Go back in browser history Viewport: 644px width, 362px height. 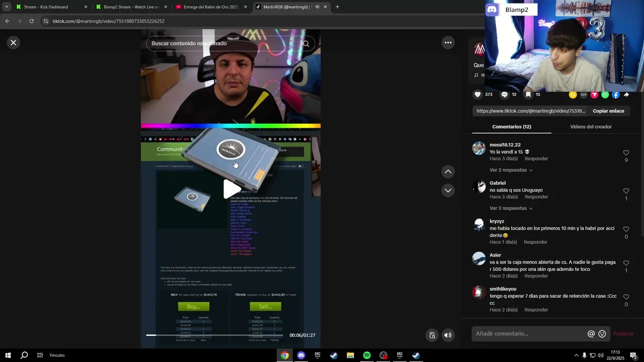click(x=7, y=21)
